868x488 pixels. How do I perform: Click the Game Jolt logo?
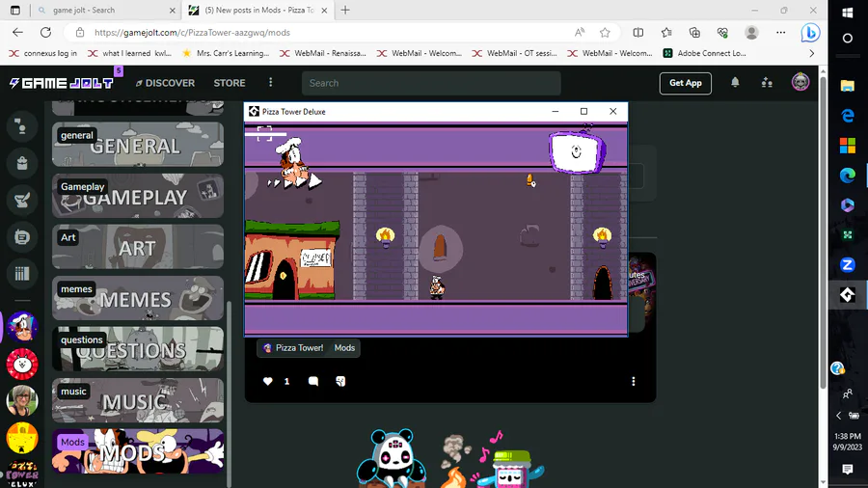[62, 83]
